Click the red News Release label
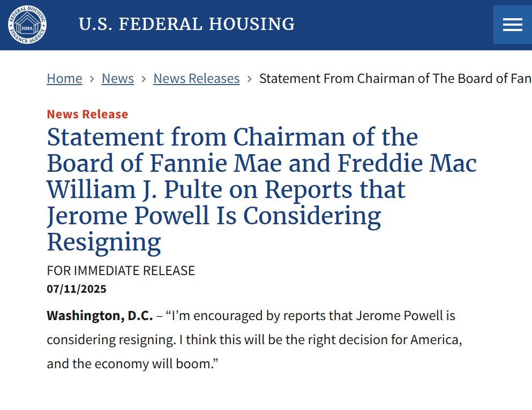The image size is (532, 410). (87, 114)
